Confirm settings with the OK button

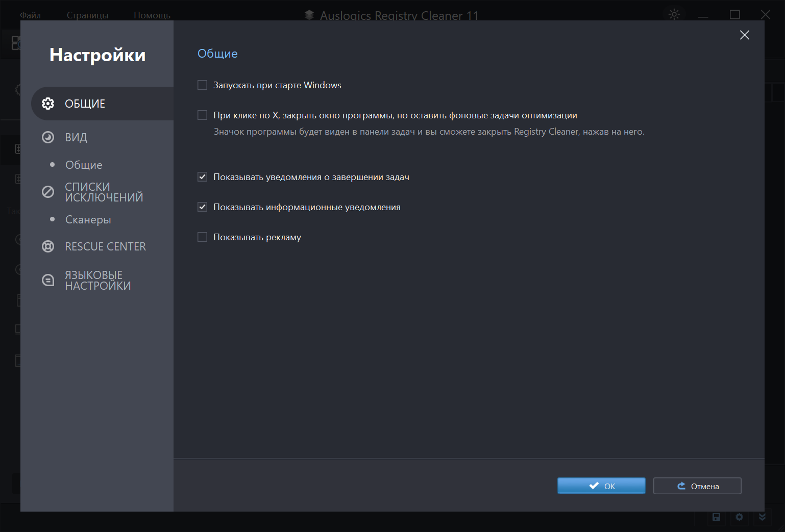[601, 486]
